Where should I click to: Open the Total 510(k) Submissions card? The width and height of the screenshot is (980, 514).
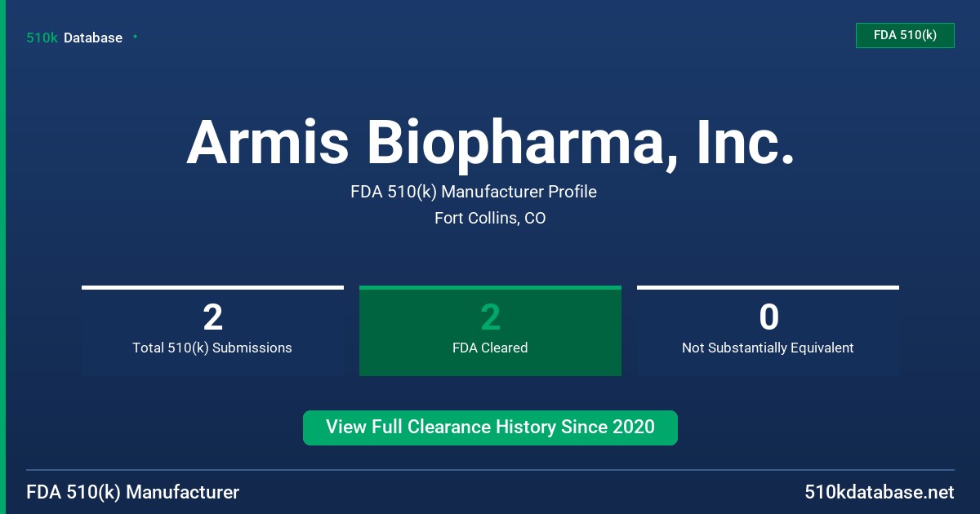tap(212, 330)
